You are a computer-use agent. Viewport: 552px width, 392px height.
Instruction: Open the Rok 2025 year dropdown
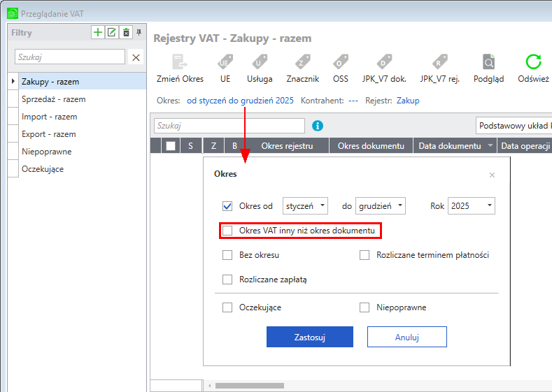click(x=472, y=206)
